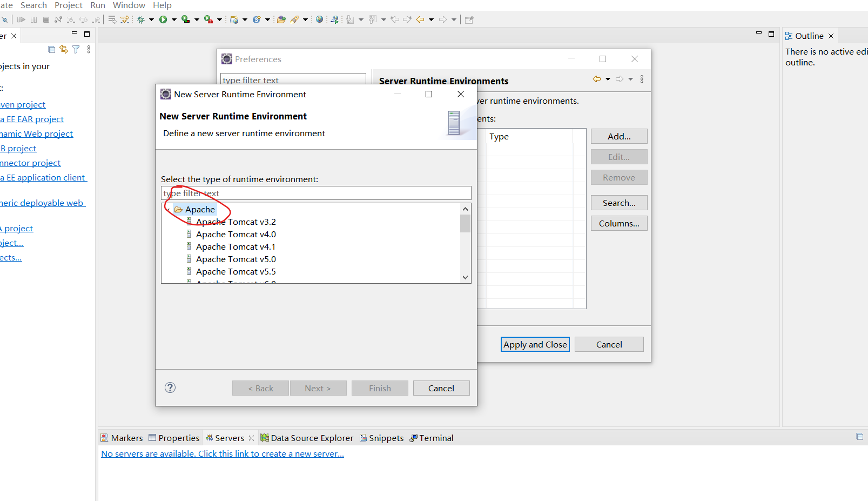Screen dimensions: 868x501
Task: Toggle Link with Editor in explorer panel
Action: click(64, 49)
